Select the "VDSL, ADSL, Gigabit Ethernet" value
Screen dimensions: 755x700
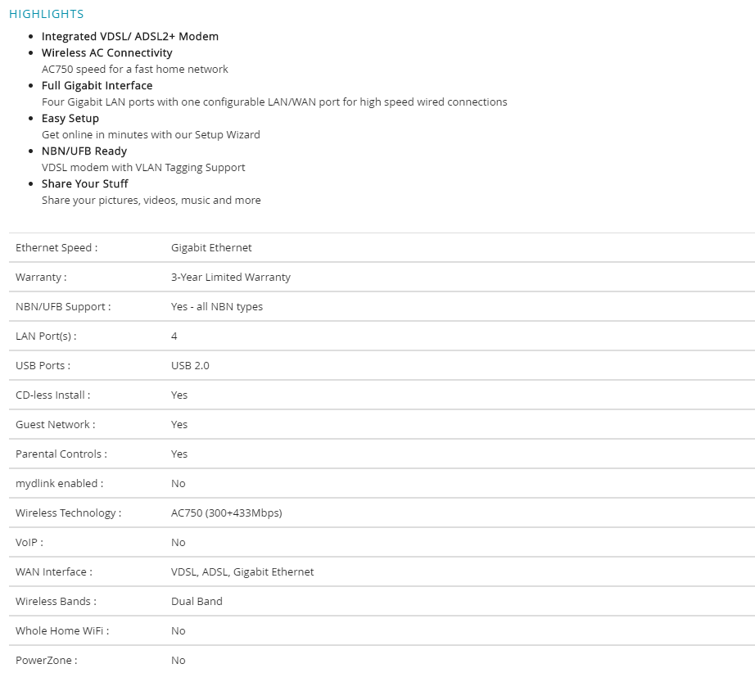coord(242,571)
